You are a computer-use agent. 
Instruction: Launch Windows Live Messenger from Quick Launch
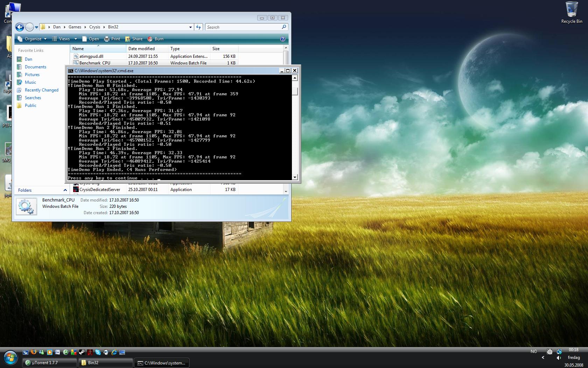point(42,352)
